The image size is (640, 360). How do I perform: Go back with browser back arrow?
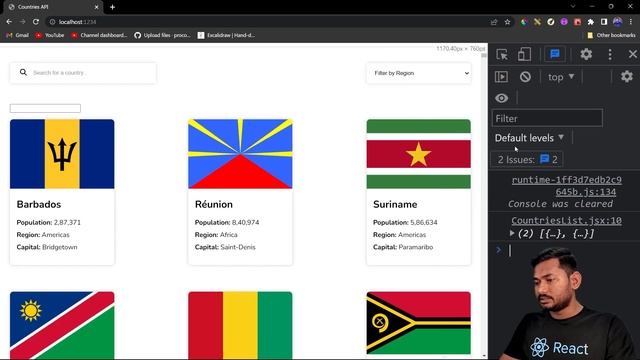coord(9,22)
